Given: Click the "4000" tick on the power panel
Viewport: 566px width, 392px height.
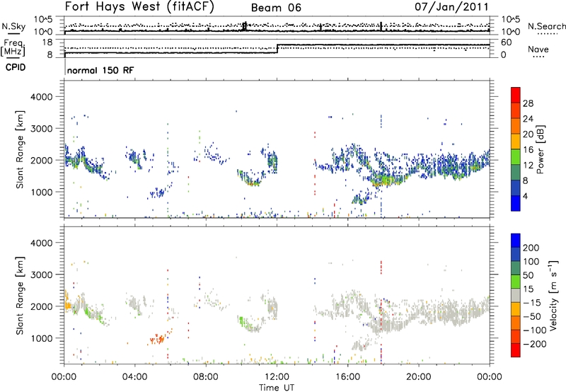Looking at the screenshot, I should click(42, 97).
